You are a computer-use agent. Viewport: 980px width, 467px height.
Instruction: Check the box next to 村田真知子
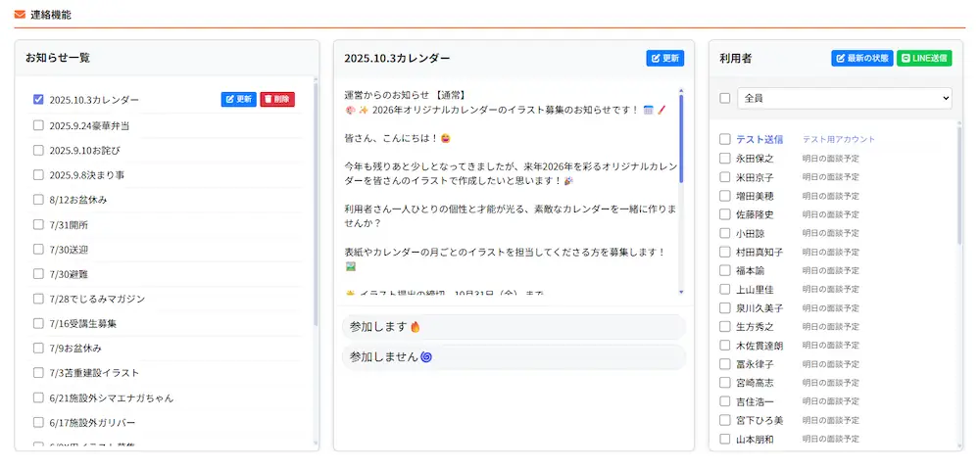point(725,252)
